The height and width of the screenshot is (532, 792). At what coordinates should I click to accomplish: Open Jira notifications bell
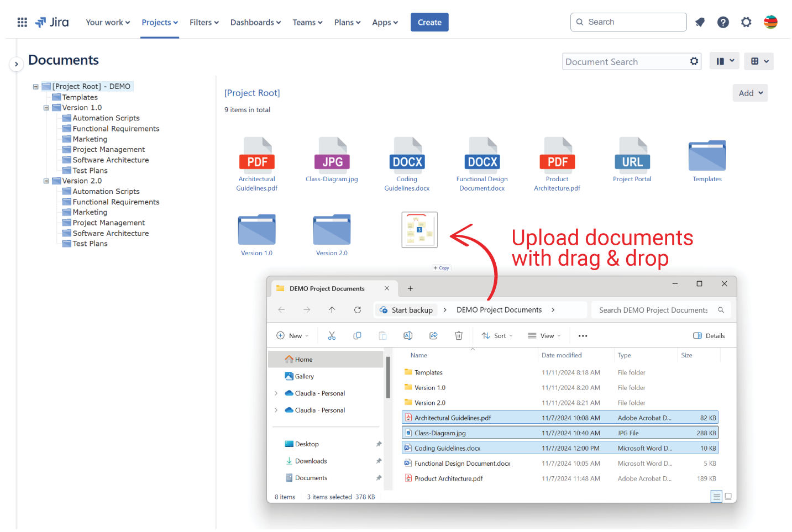point(700,22)
